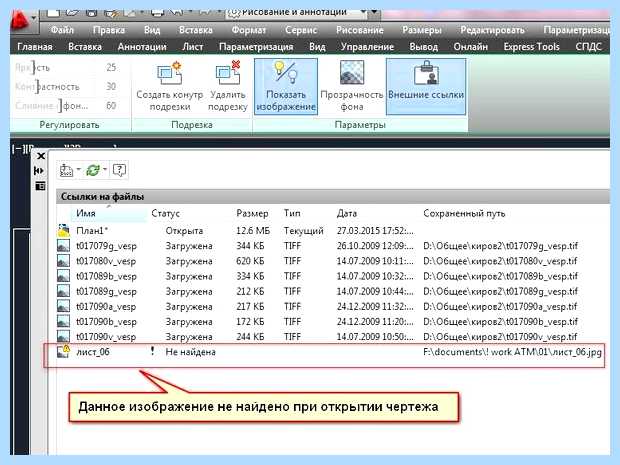Image resolution: width=620 pixels, height=465 pixels.
Task: Open dropdown next to attach file icon
Action: pyautogui.click(x=78, y=170)
